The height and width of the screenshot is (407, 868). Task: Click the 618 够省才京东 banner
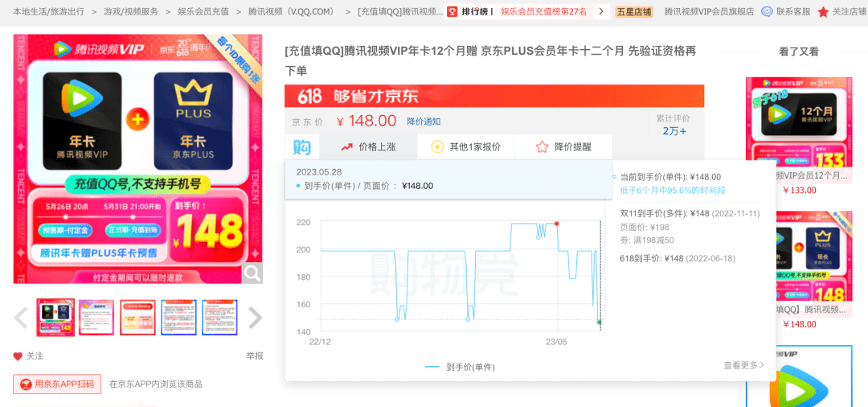pos(493,97)
